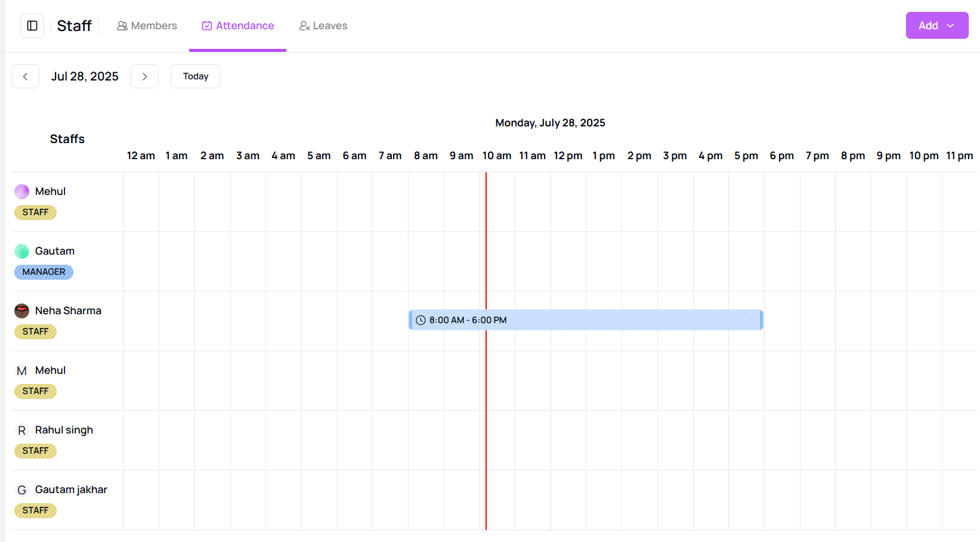Toggle the sidebar panel icon
Viewport: 980px width, 542px height.
coord(32,26)
